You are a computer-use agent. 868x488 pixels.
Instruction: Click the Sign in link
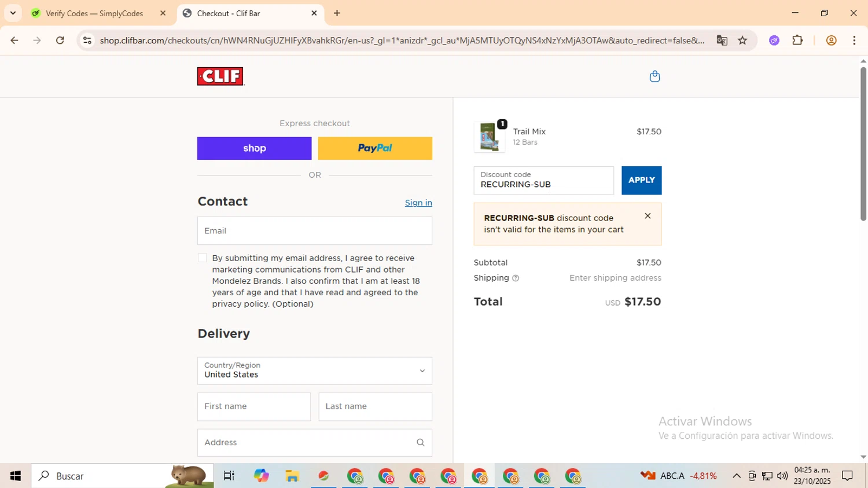[418, 203]
